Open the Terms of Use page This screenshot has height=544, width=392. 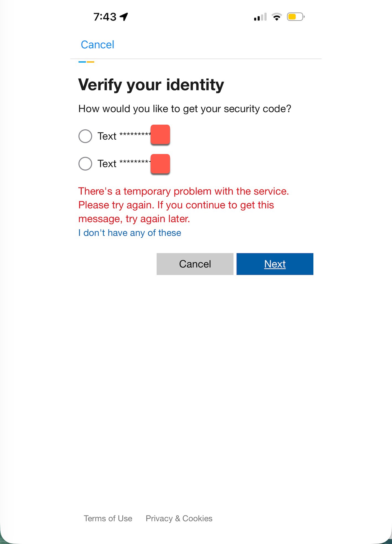pyautogui.click(x=108, y=519)
